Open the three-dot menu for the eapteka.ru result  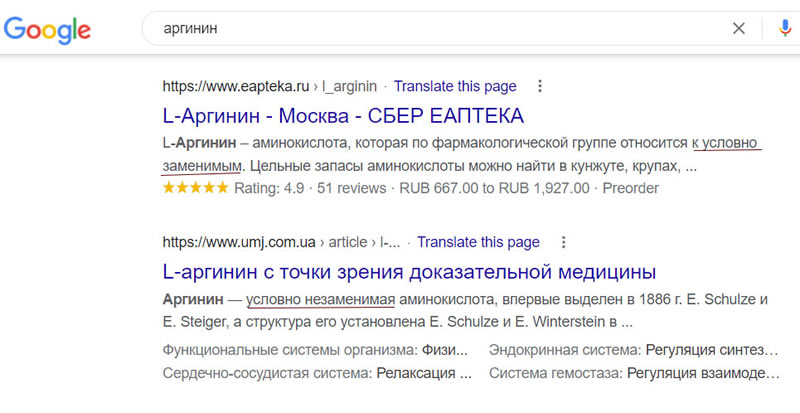tap(540, 86)
